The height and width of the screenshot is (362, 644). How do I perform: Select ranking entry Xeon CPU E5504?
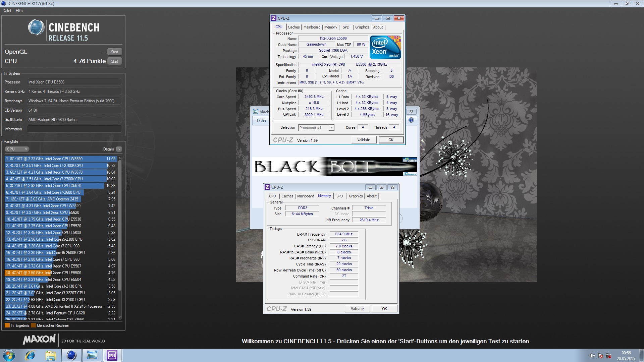point(60,280)
